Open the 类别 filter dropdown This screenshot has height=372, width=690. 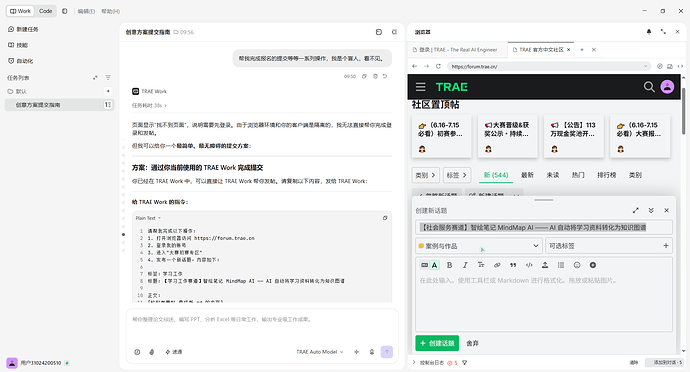click(x=426, y=175)
